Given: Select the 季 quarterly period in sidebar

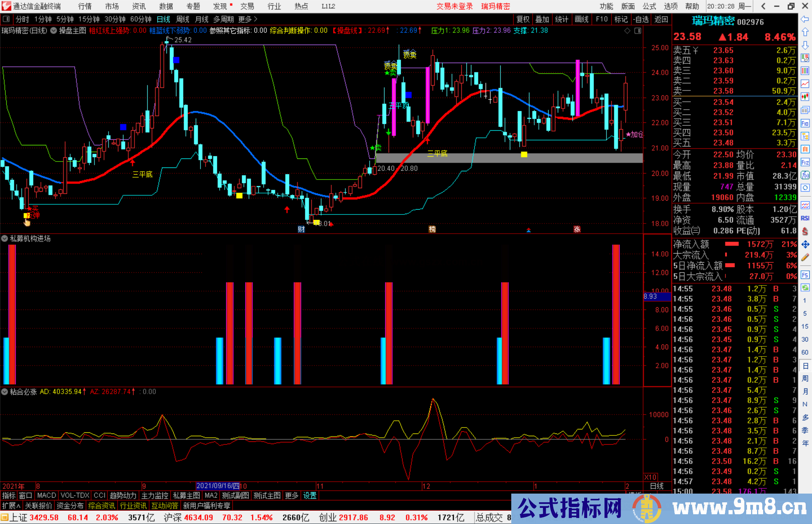Looking at the screenshot, I should click(x=805, y=430).
